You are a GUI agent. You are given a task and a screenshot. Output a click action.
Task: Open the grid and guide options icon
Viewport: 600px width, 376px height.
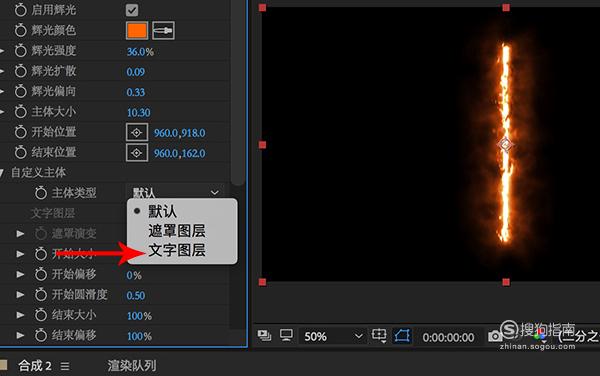pos(379,335)
